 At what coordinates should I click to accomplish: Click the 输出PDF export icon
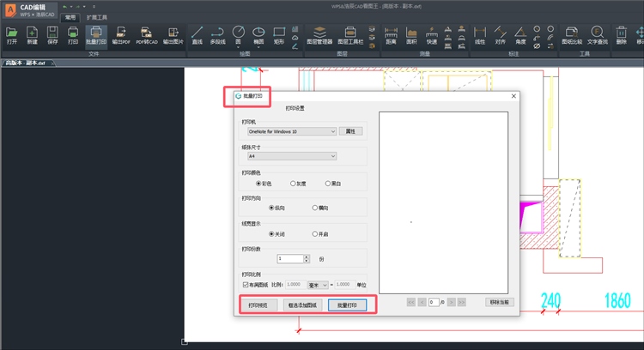click(x=121, y=34)
